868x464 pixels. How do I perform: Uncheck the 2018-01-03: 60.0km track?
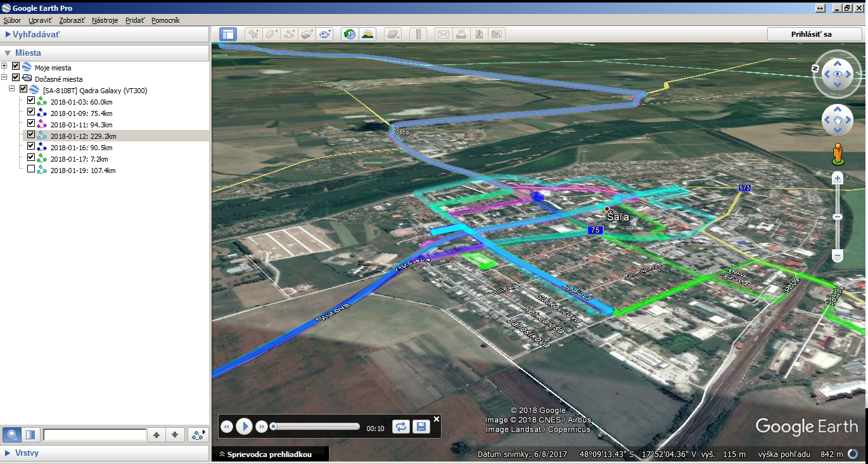pyautogui.click(x=31, y=101)
